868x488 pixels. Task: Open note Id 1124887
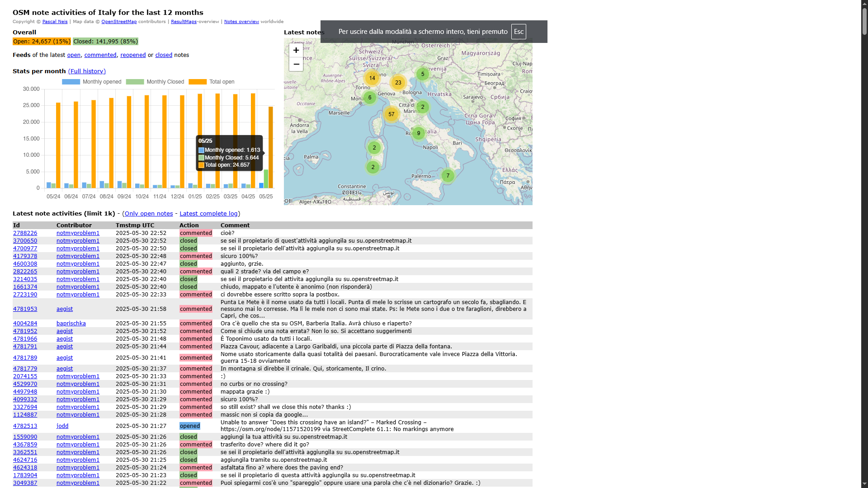tap(25, 415)
